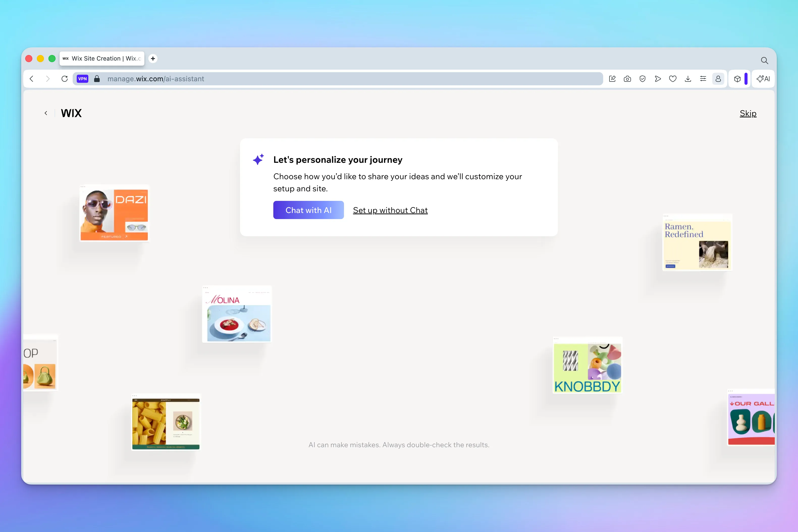Viewport: 798px width, 532px height.
Task: Click the browser sidebar purple bar indicator
Action: click(x=746, y=79)
